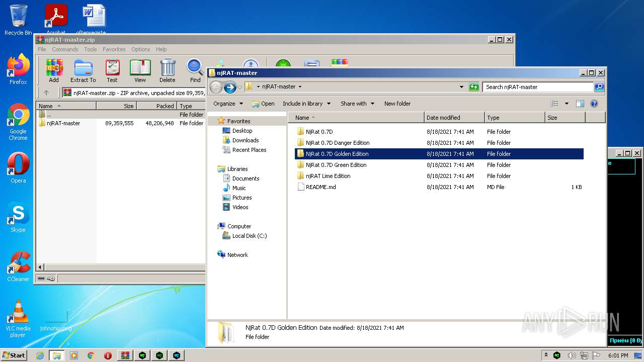Click the taskbar clock showing 6:01 PM
644x362 pixels.
pos(618,355)
